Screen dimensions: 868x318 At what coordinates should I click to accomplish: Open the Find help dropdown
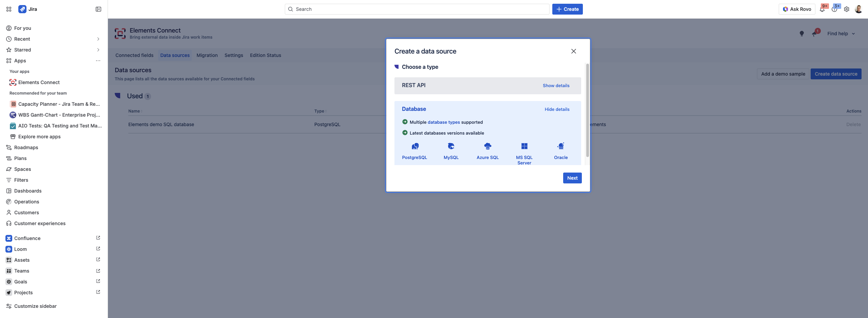tap(841, 34)
